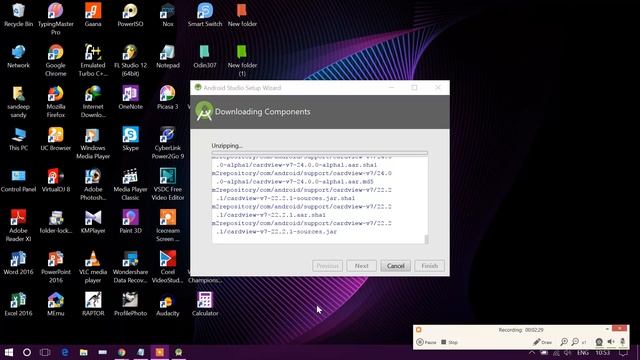Select the MEmu desktop icon
The image size is (640, 360).
56,304
